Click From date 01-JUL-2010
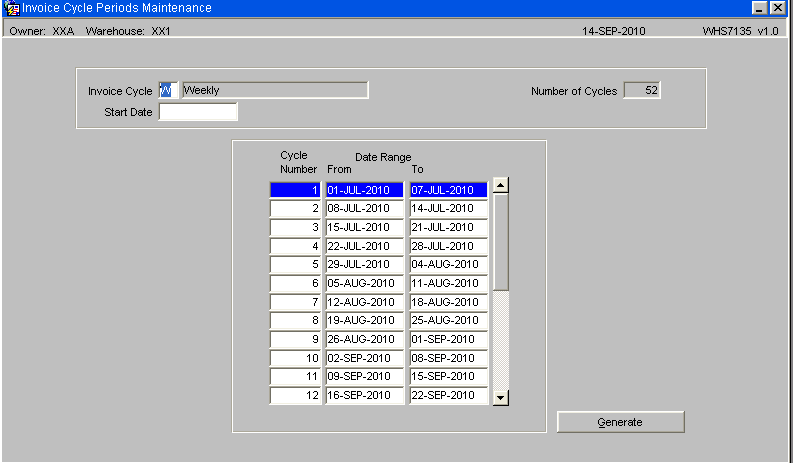 pyautogui.click(x=365, y=190)
